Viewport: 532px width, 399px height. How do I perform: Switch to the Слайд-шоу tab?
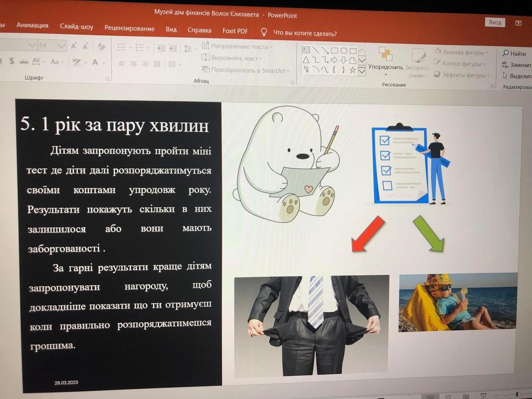(x=77, y=26)
